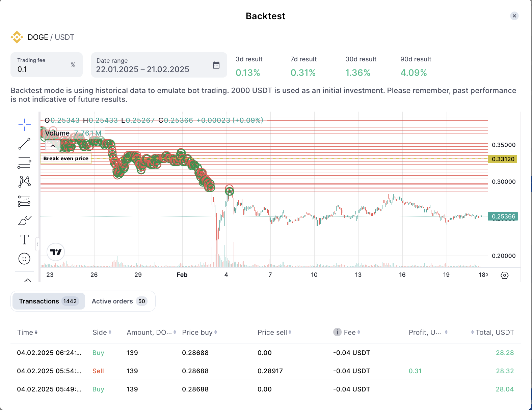Open chart settings gear icon
Image resolution: width=532 pixels, height=410 pixels.
504,275
